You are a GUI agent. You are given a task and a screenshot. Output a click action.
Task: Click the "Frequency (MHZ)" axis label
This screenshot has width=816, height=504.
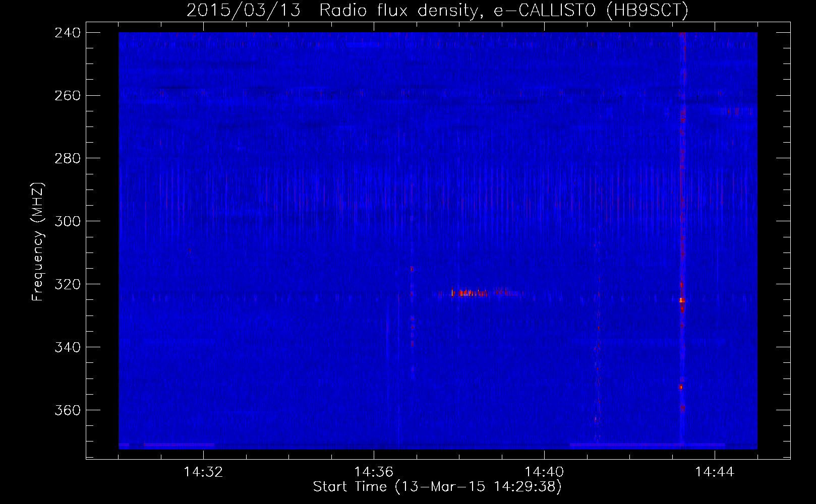coord(38,242)
